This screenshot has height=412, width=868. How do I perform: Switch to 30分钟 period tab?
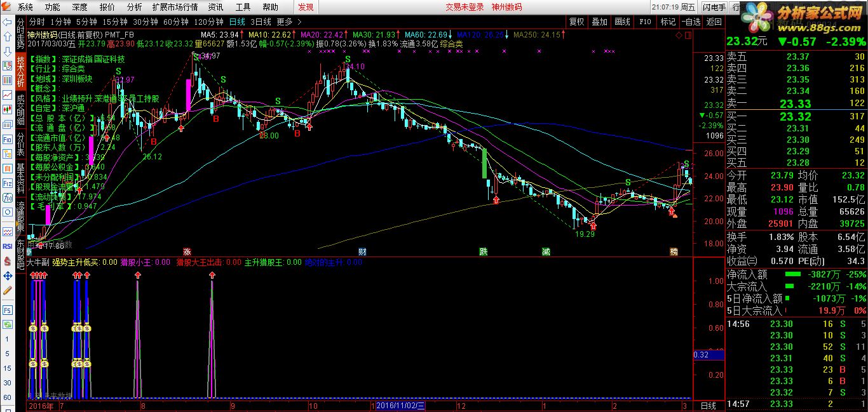(145, 22)
